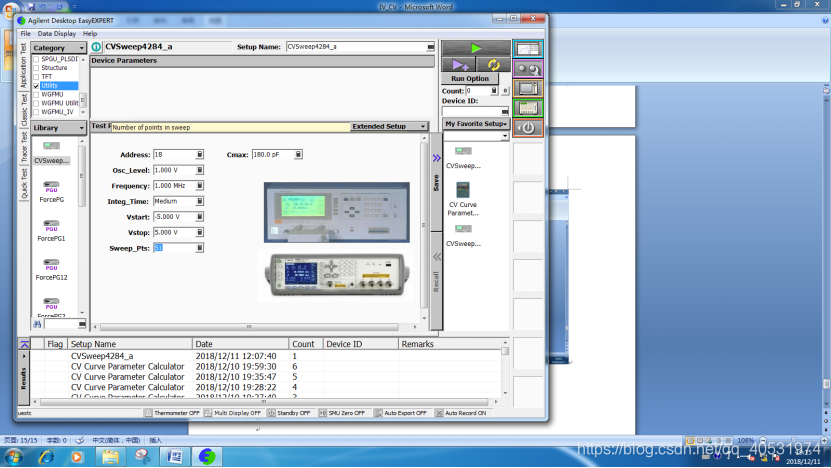
Task: Open keypad for Address field
Action: 199,155
